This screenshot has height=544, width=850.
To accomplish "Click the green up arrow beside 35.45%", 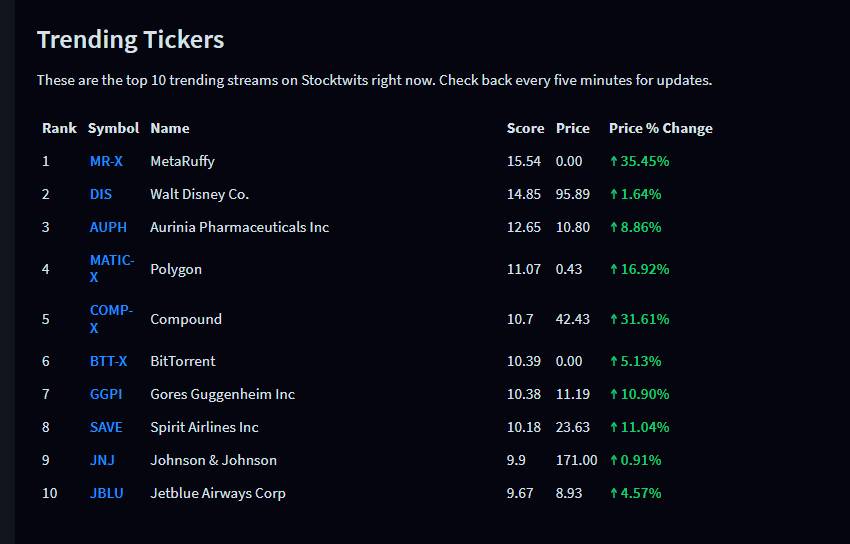I will coord(614,161).
